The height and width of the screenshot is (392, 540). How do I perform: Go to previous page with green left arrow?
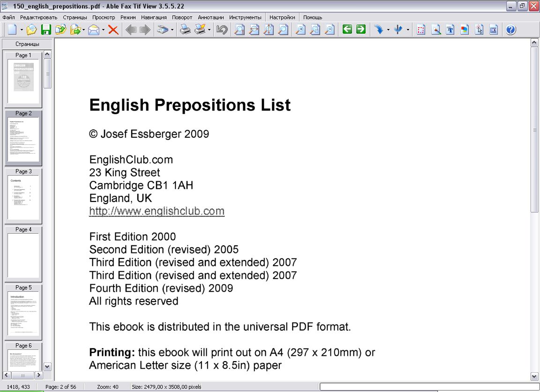(x=347, y=29)
